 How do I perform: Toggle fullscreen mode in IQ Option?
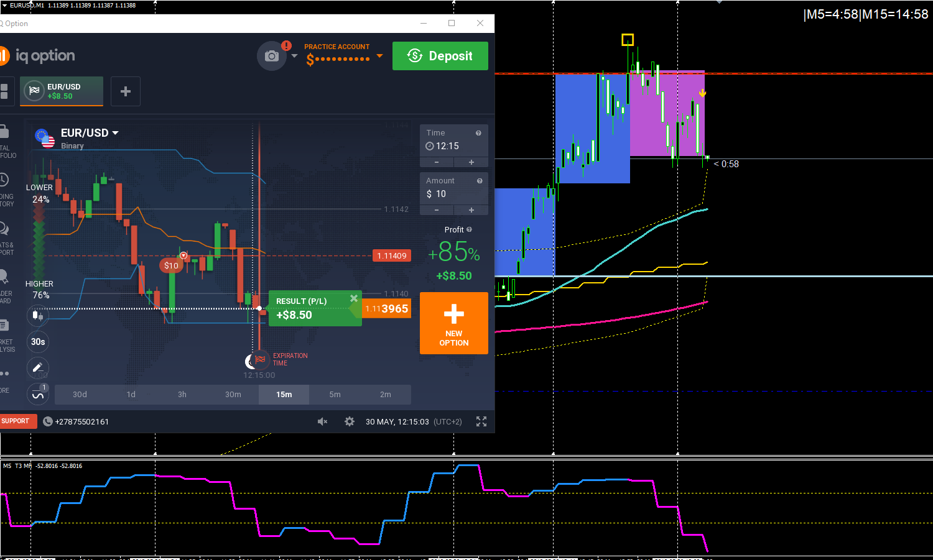(x=481, y=421)
